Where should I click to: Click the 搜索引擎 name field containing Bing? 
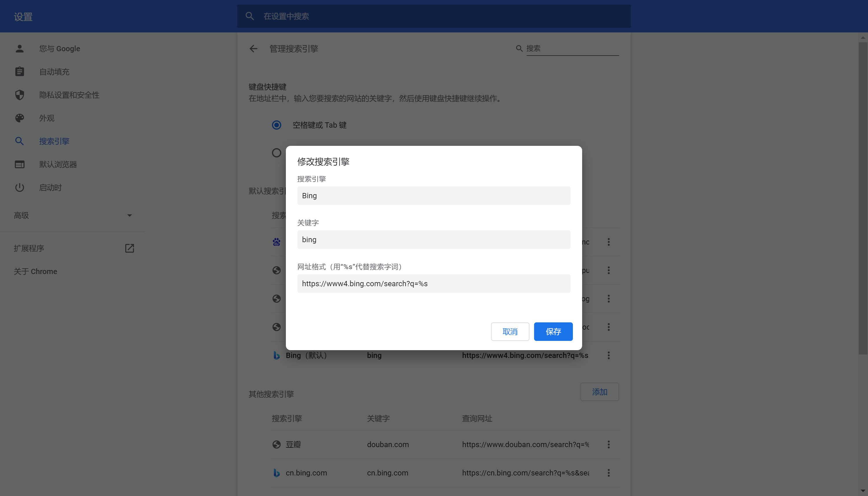(x=433, y=196)
